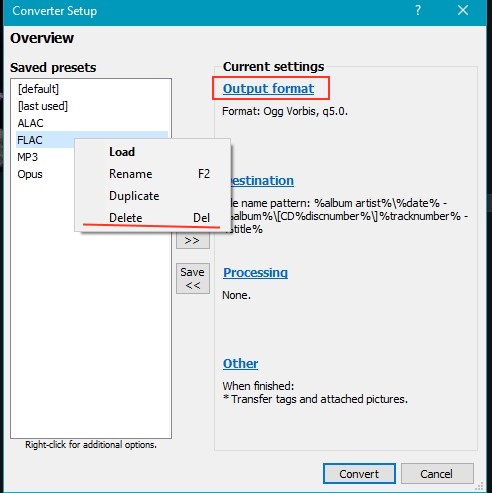Select the ALAC preset

tap(30, 123)
